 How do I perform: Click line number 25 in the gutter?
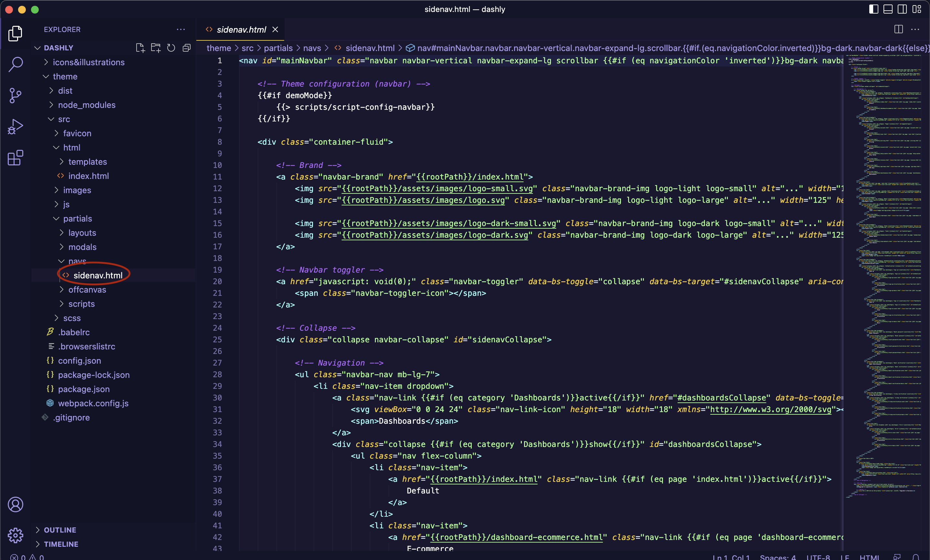(217, 340)
